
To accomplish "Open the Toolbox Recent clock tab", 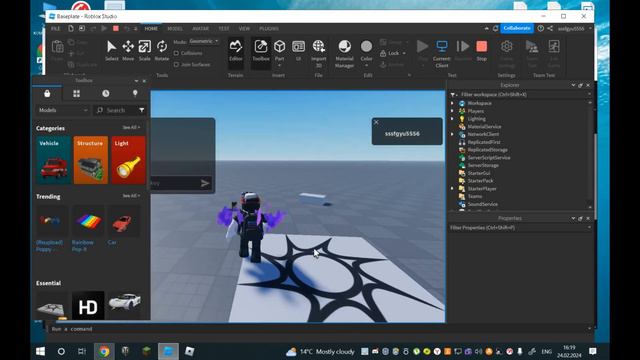I will 106,93.
